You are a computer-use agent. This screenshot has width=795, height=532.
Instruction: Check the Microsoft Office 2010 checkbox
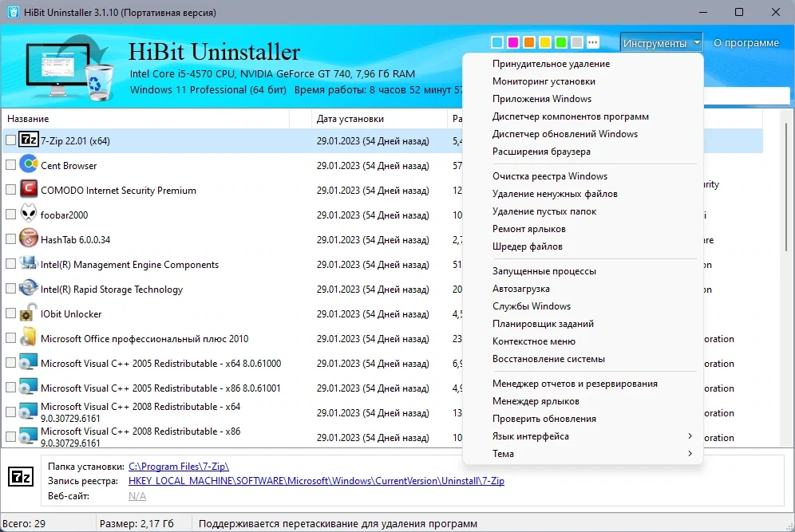point(10,337)
